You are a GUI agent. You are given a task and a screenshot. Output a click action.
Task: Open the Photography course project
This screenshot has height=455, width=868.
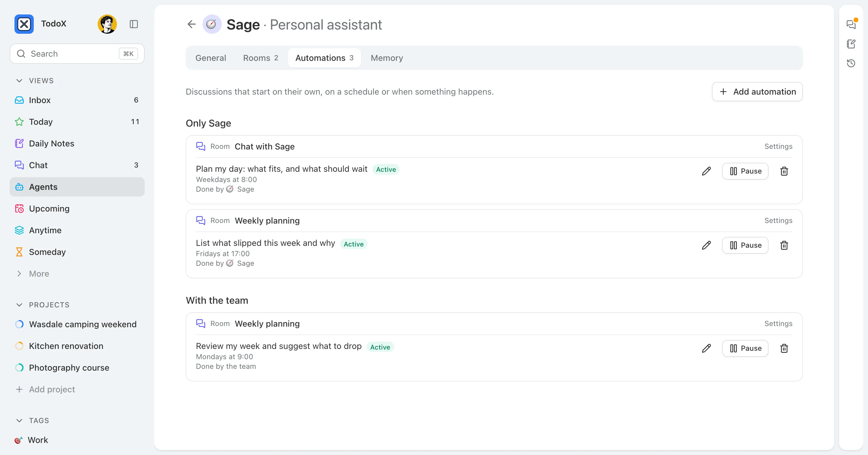[x=77, y=368]
